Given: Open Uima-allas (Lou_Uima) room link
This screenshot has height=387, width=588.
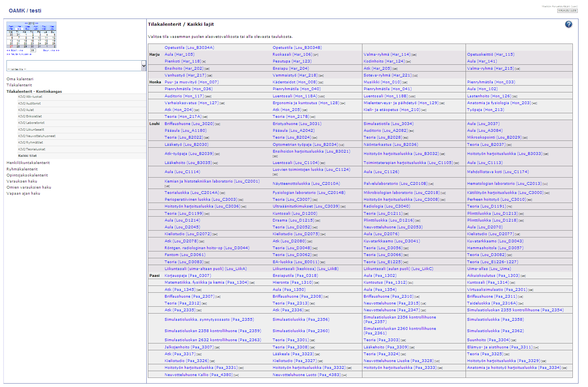Looking at the screenshot, I should coord(489,269).
